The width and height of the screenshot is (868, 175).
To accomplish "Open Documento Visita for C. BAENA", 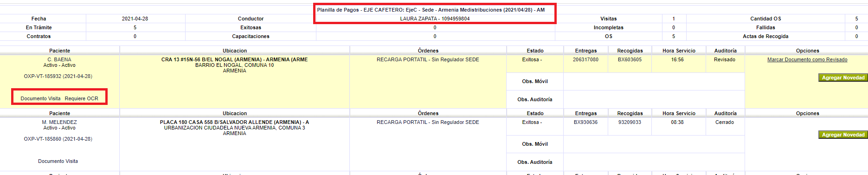I will tap(40, 98).
